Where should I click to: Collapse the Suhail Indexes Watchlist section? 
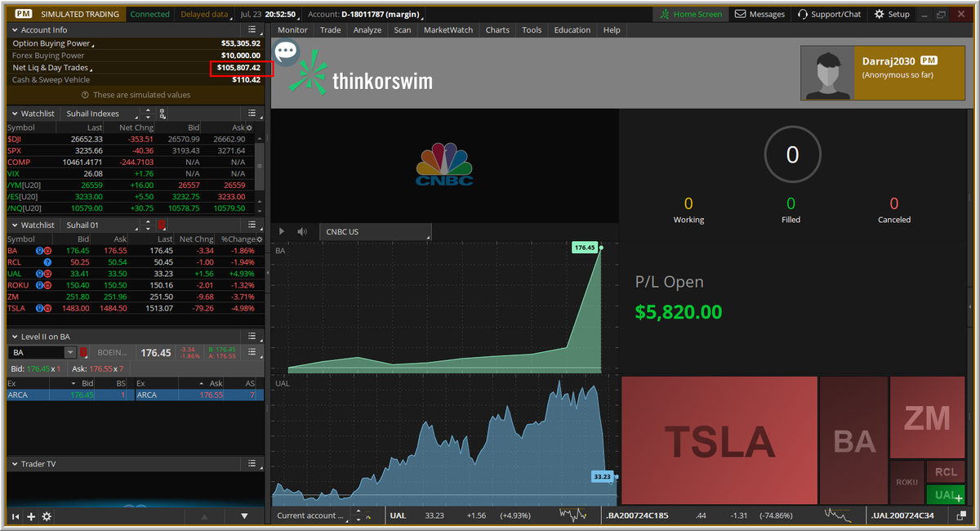tap(15, 114)
